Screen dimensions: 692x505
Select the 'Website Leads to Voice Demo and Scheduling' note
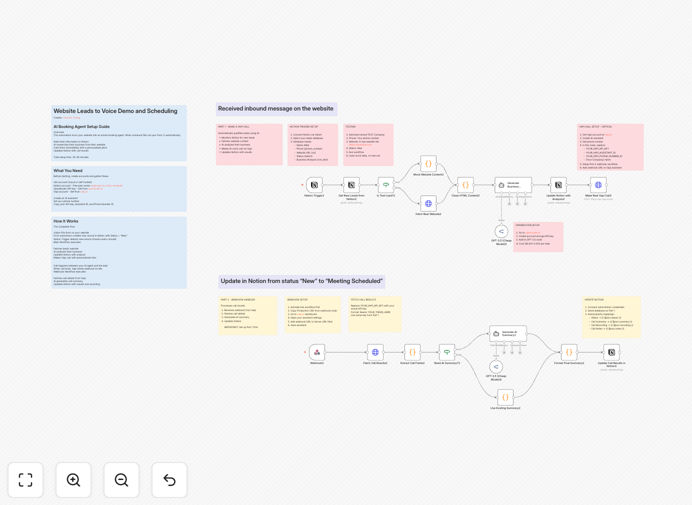[119, 133]
